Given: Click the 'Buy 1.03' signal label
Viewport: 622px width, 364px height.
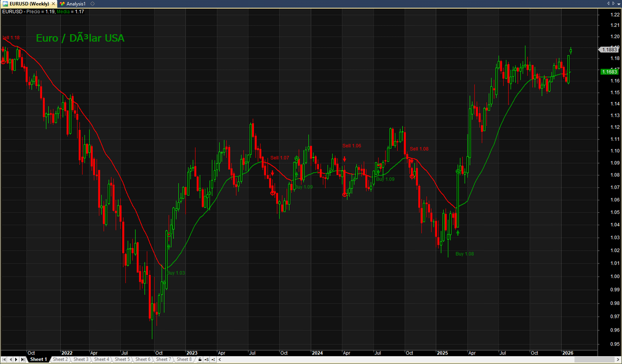Looking at the screenshot, I should tap(175, 273).
